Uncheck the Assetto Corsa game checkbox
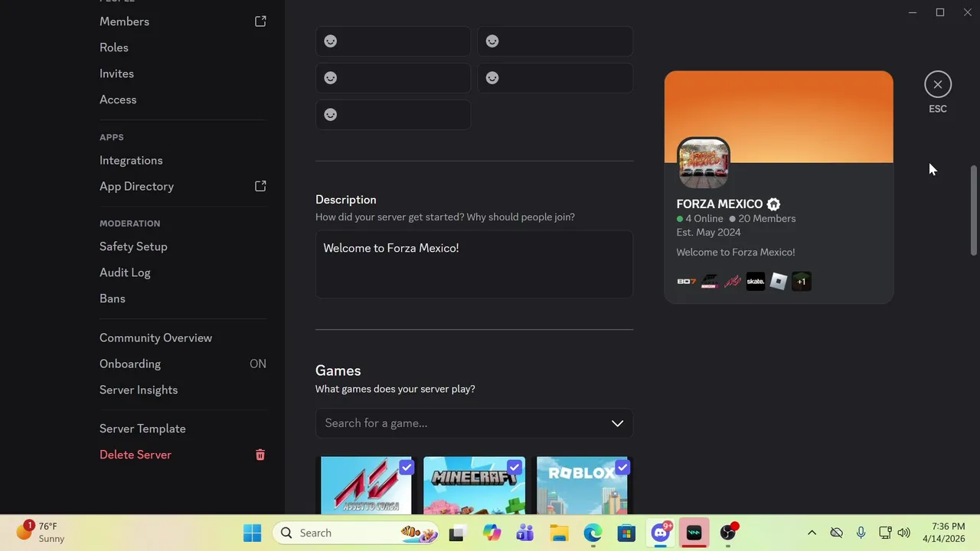This screenshot has width=980, height=551. 406,467
